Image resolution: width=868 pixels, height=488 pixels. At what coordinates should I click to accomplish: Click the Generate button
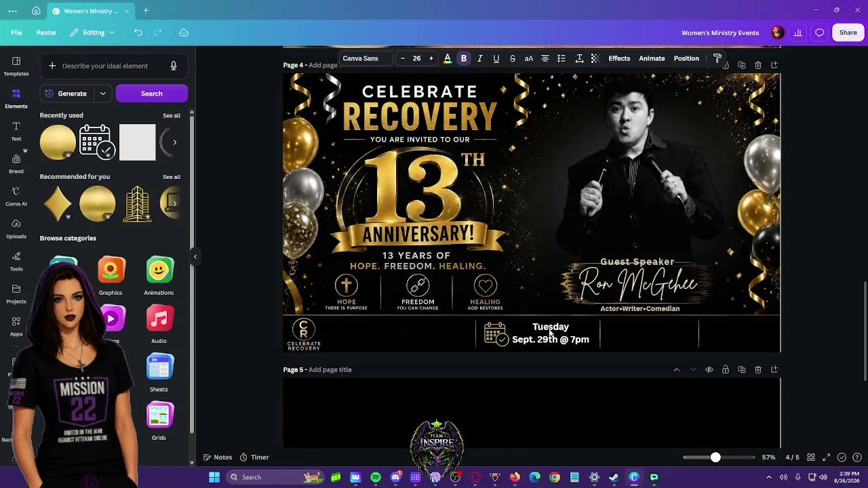click(x=66, y=94)
